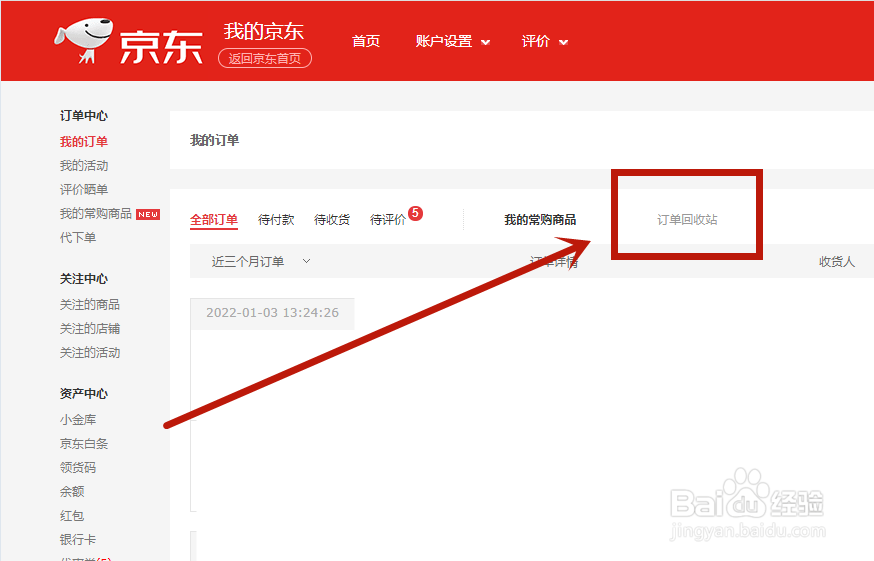The height and width of the screenshot is (561, 874).
Task: Open 我的订单 in the sidebar
Action: pyautogui.click(x=84, y=142)
